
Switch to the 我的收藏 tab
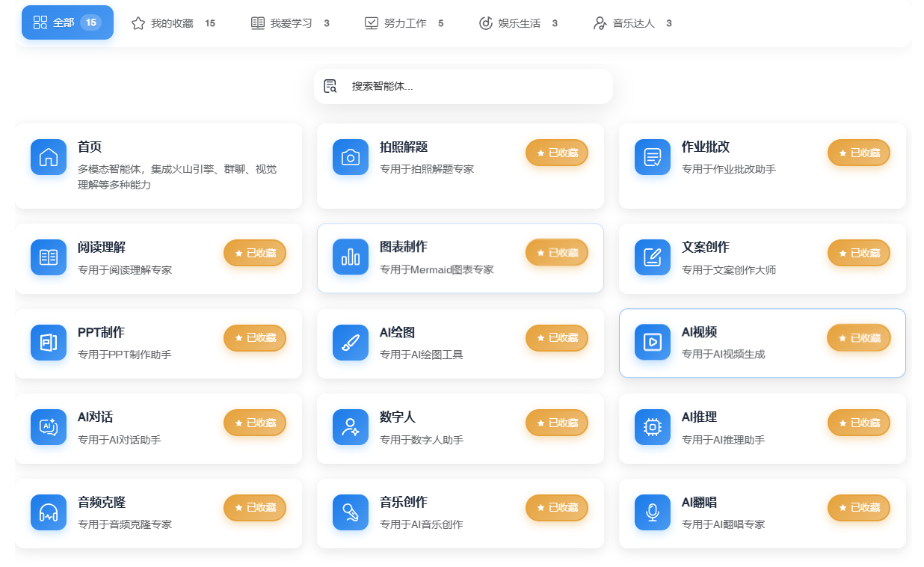click(173, 23)
